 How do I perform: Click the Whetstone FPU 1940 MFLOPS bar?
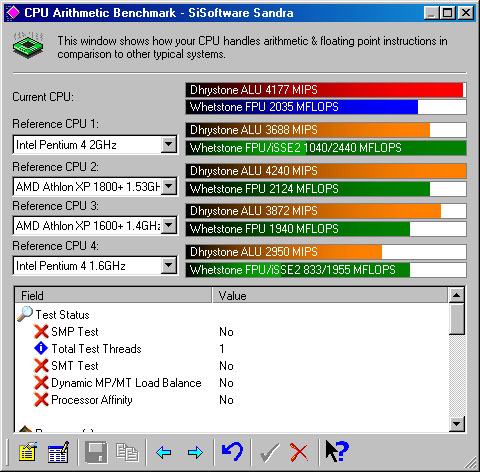(x=326, y=229)
